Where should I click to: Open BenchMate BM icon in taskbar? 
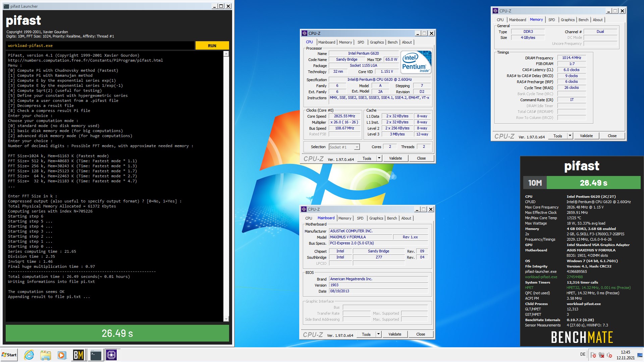[x=78, y=355]
